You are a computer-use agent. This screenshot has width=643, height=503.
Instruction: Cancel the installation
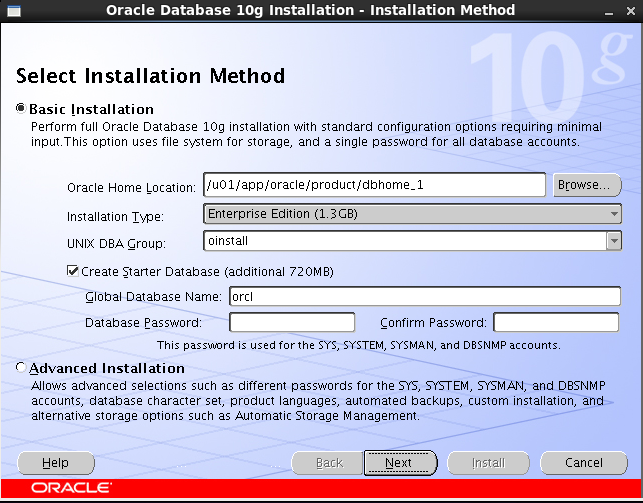click(584, 463)
